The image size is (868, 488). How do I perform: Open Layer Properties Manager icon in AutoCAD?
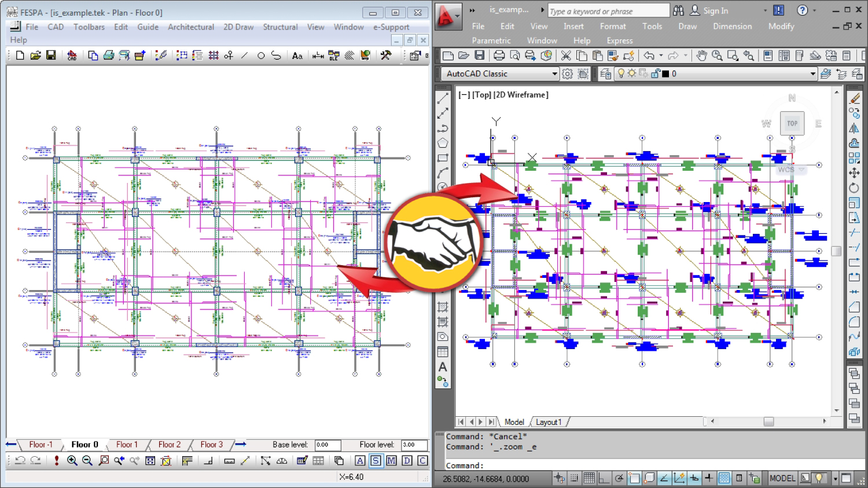coord(605,74)
